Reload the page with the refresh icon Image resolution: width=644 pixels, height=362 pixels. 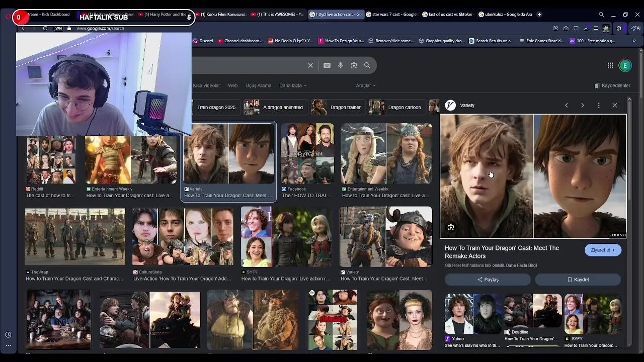pyautogui.click(x=45, y=28)
